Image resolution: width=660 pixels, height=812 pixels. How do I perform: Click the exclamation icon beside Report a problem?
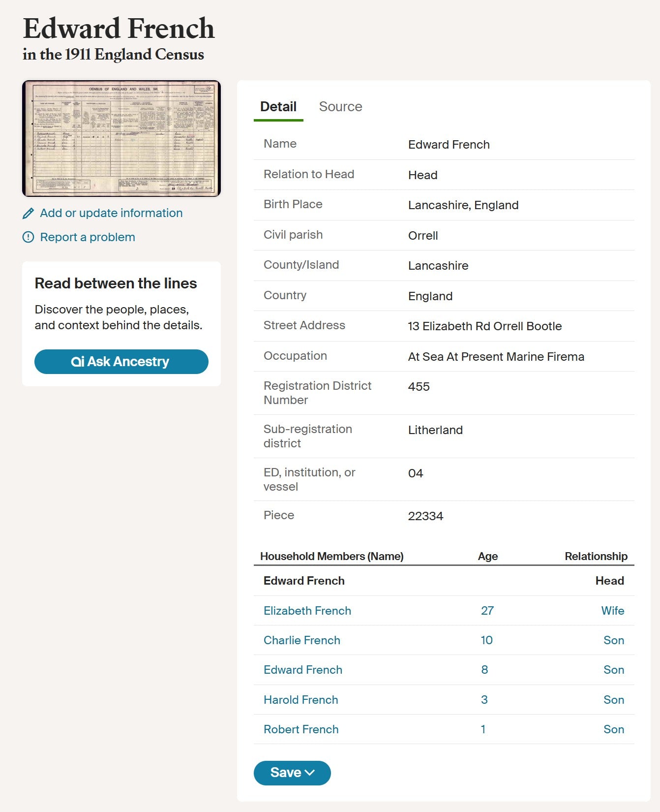[x=29, y=237]
